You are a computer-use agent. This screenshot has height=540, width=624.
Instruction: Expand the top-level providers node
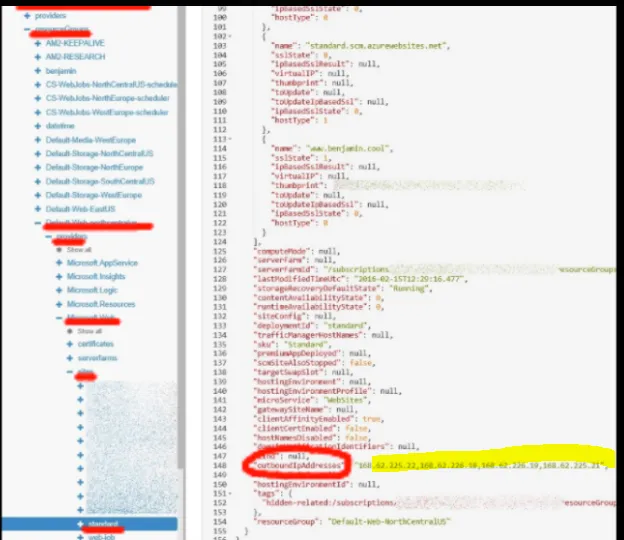point(27,16)
